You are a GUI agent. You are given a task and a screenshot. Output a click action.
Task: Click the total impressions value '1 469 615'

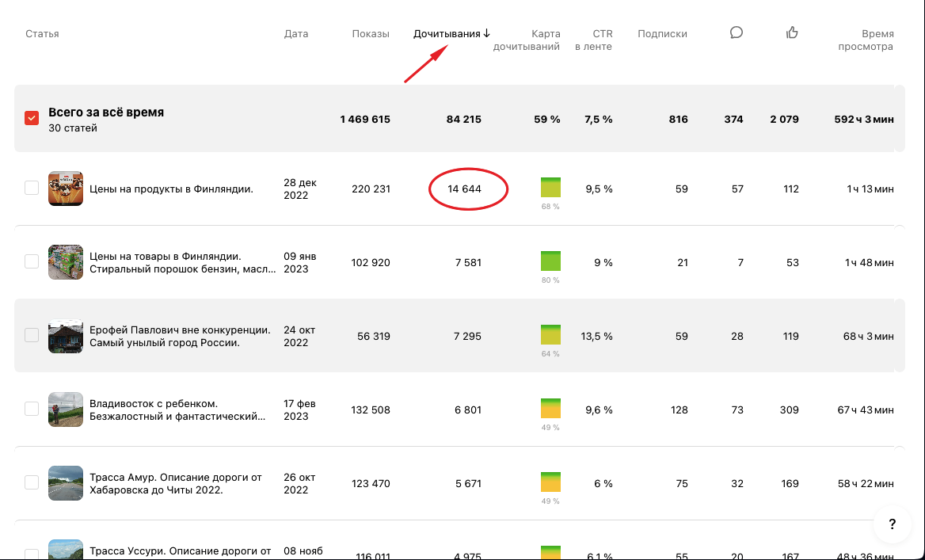tap(365, 119)
